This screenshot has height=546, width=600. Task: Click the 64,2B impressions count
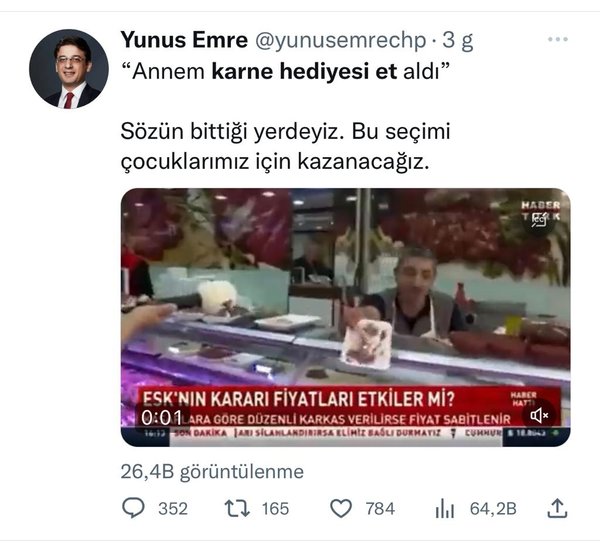coord(493,509)
